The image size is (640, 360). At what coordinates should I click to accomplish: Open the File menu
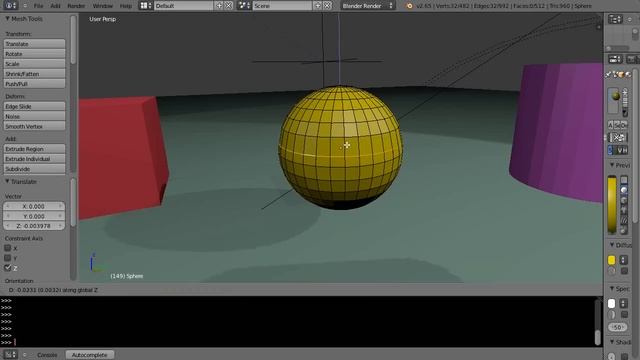click(x=38, y=6)
